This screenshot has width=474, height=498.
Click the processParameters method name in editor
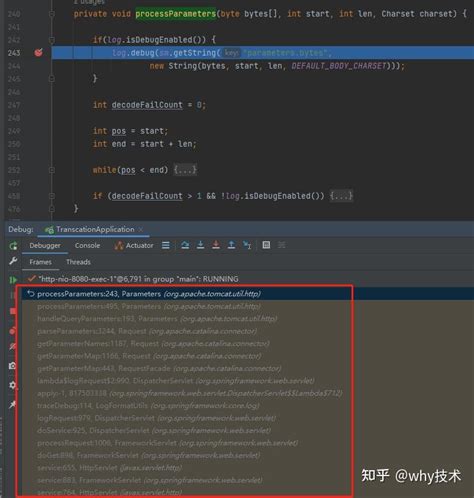(176, 14)
